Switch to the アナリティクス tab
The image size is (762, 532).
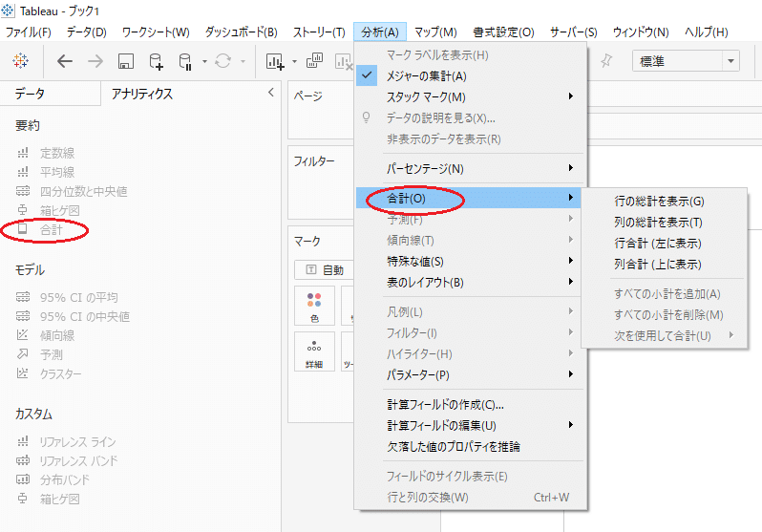click(x=142, y=94)
